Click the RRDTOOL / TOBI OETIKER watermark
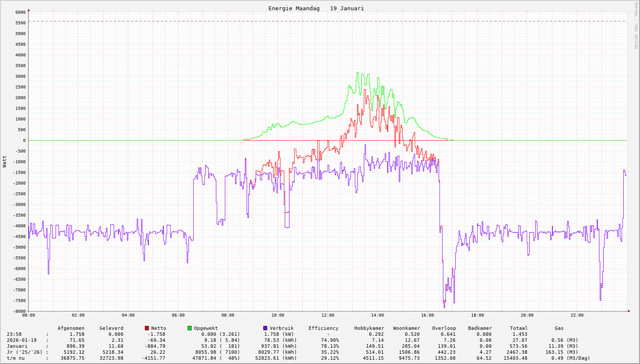The height and width of the screenshot is (364, 640). [x=635, y=25]
